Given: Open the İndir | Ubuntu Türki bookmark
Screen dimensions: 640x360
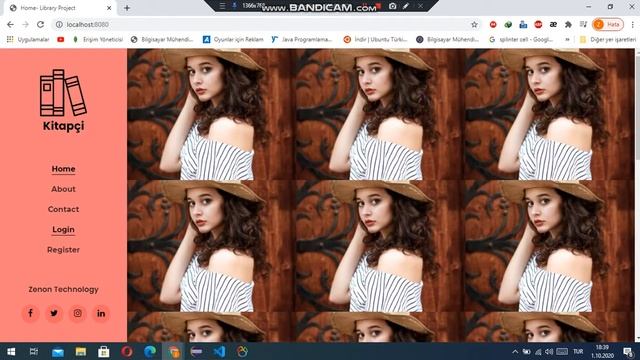Looking at the screenshot, I should pos(376,40).
